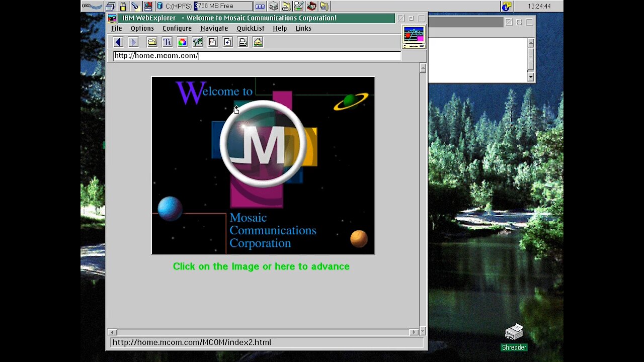Screen dimensions: 644x362
Task: Click the WebExplorer animated monitor logo
Action: click(x=414, y=37)
